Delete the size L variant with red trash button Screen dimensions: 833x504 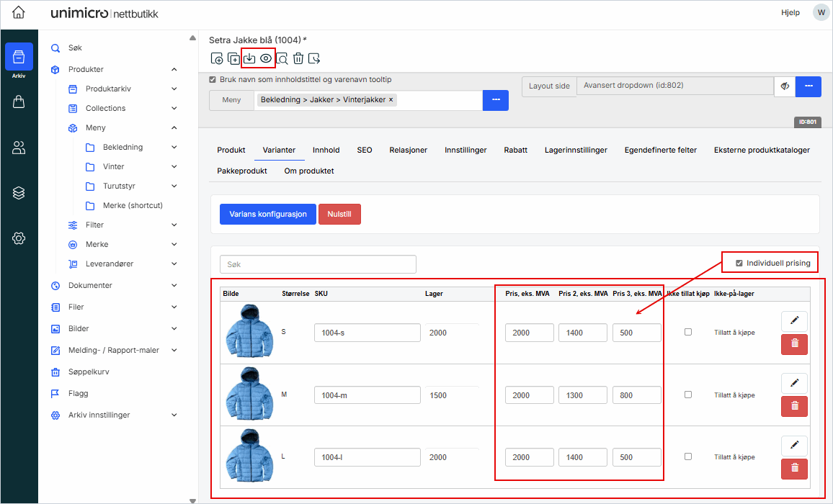(794, 469)
